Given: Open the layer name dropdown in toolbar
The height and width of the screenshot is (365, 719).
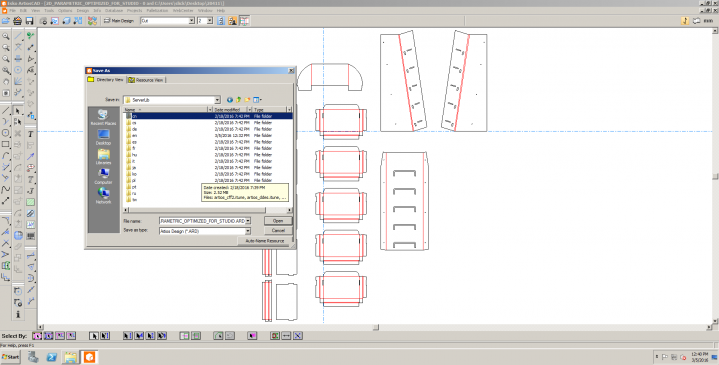Looking at the screenshot, I should pyautogui.click(x=192, y=21).
